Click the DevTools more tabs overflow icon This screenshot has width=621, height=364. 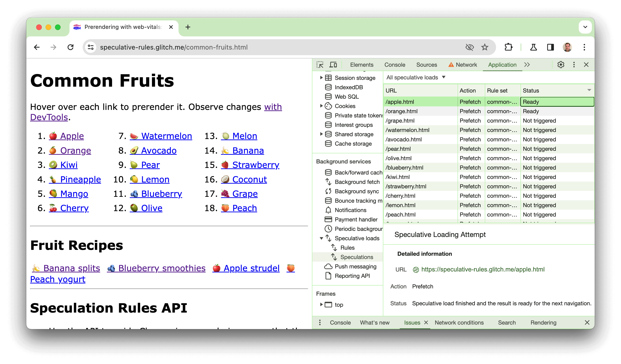click(x=527, y=64)
